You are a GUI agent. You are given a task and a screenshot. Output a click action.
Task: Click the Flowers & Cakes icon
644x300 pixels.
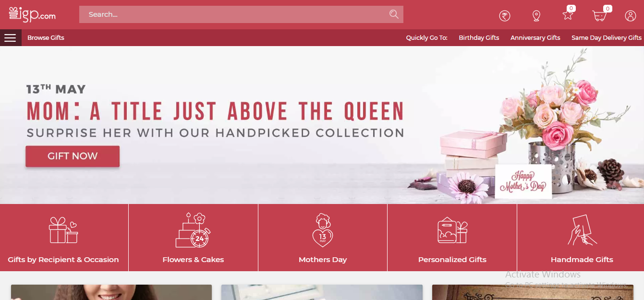[193, 230]
